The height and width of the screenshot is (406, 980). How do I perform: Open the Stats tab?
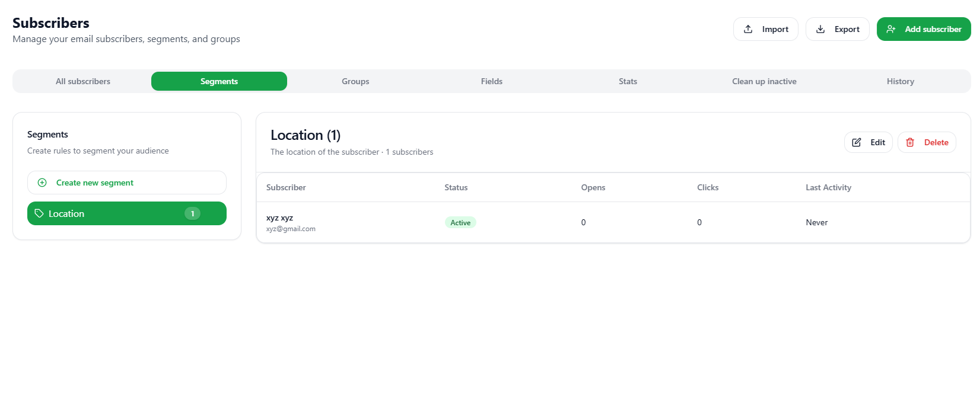click(628, 81)
